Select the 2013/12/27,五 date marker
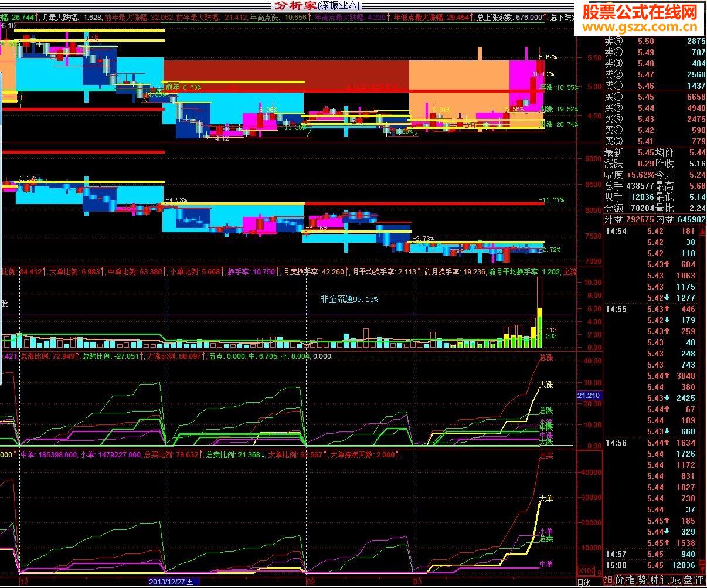 [174, 582]
